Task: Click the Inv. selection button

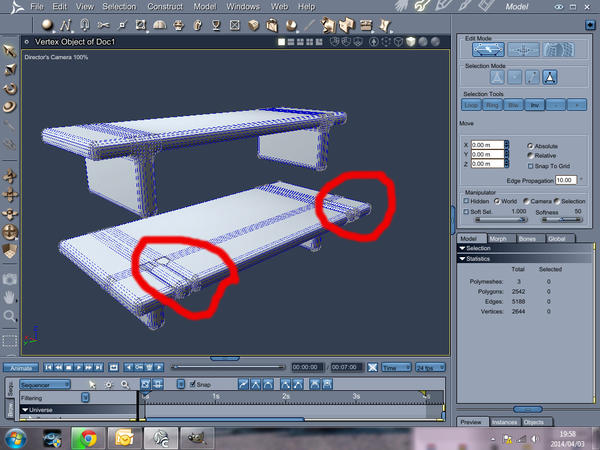Action: pyautogui.click(x=535, y=104)
